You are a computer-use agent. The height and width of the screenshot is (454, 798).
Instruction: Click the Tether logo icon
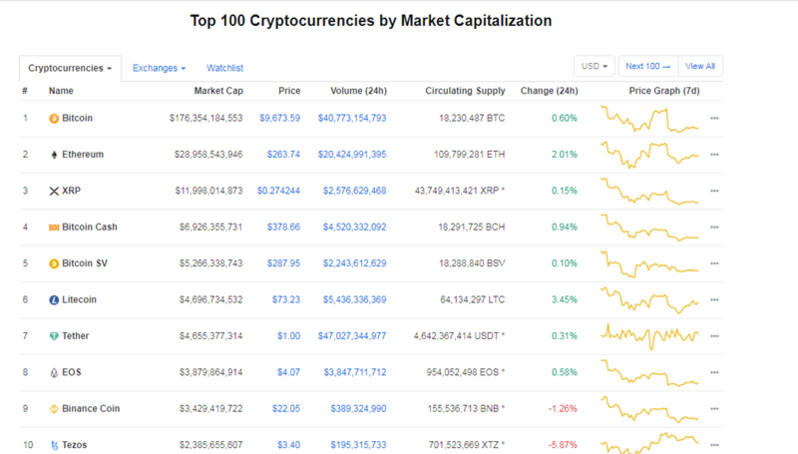tap(54, 336)
